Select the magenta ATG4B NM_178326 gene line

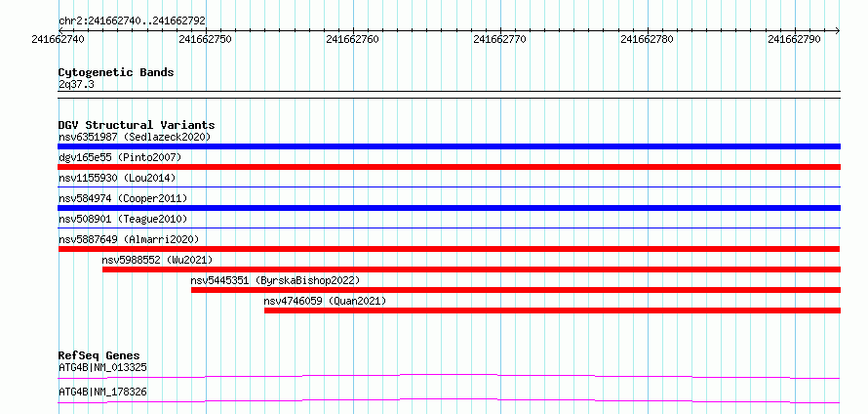(x=449, y=400)
